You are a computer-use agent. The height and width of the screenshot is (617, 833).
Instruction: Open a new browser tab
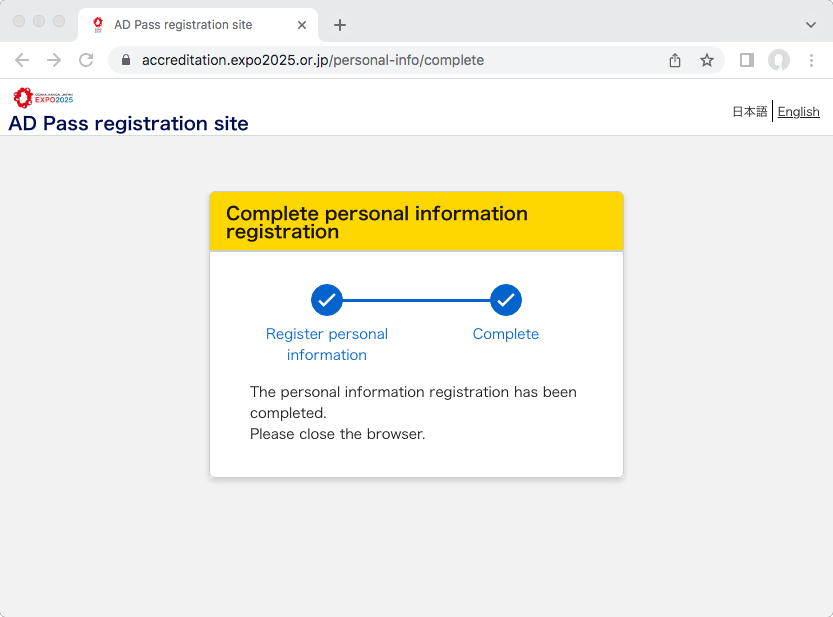coord(340,25)
